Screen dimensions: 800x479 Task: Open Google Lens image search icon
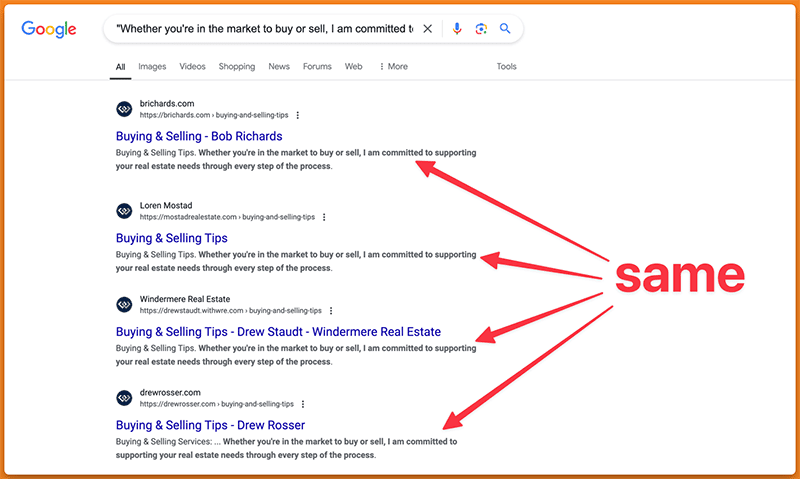tap(481, 29)
